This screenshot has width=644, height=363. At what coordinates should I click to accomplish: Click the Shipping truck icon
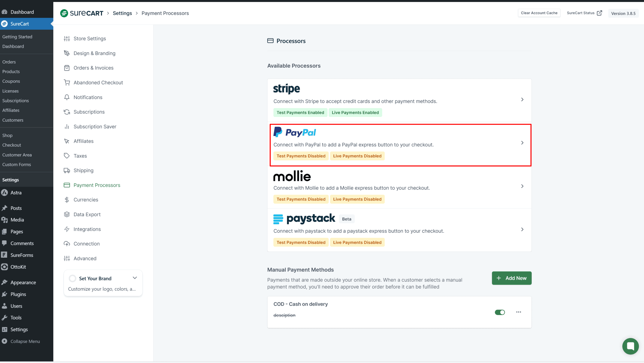click(67, 170)
